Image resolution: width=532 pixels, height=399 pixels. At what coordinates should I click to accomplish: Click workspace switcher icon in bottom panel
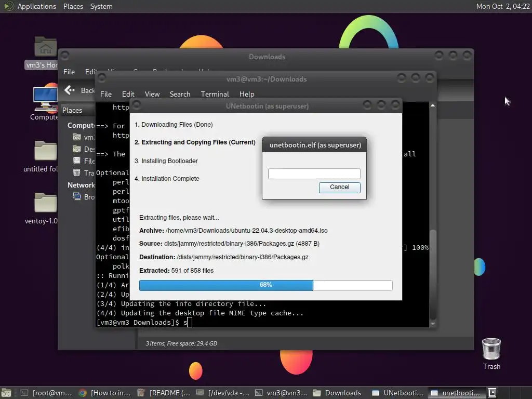coord(492,393)
